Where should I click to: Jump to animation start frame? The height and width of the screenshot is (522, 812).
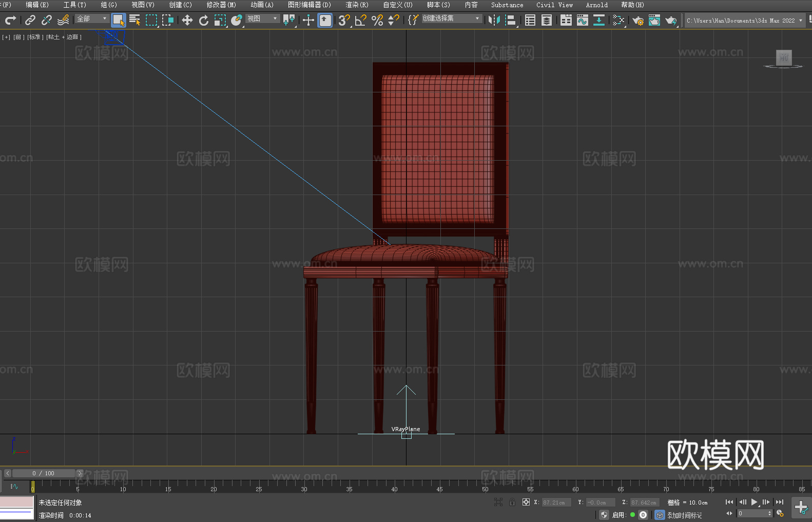[x=729, y=502]
